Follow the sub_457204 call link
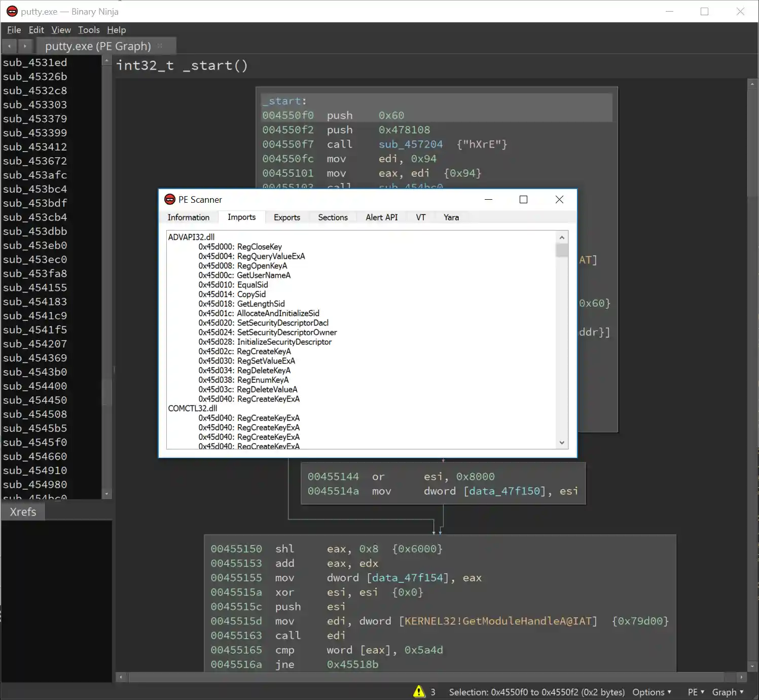Screen dimensions: 759x700 pos(410,144)
